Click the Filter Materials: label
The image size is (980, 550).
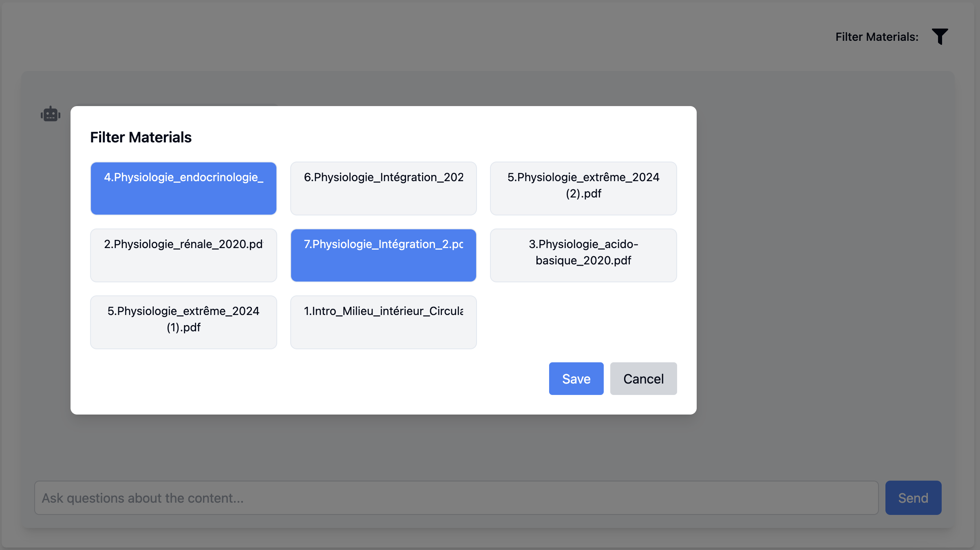point(876,37)
